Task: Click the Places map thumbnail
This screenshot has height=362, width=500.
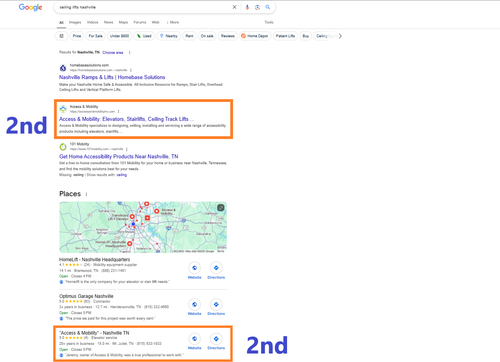Action: pos(143,227)
